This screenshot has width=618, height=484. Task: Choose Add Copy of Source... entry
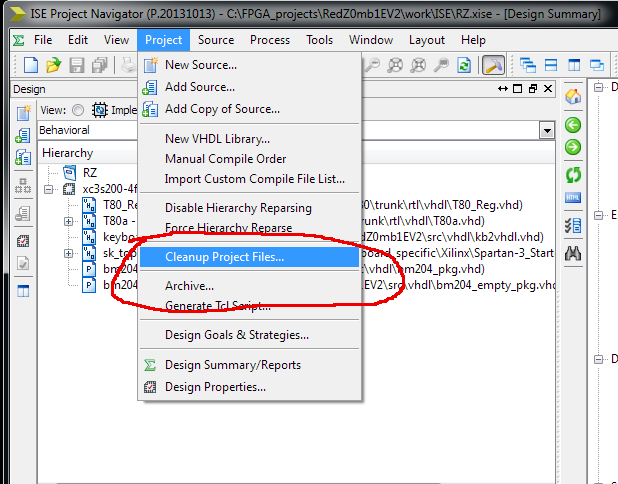tap(249, 109)
